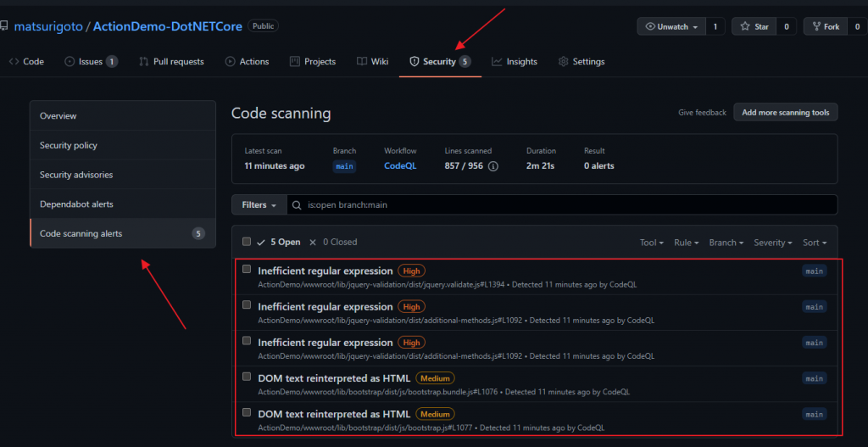Click the fork icon on Fork button

tap(816, 26)
